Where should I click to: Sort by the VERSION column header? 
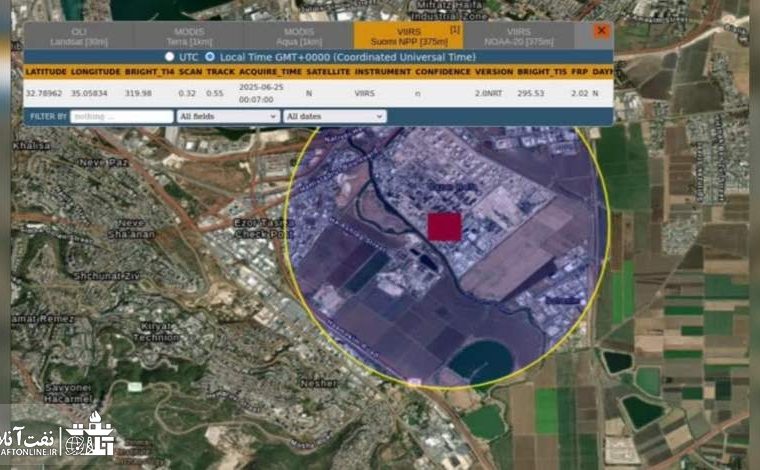pyautogui.click(x=494, y=72)
